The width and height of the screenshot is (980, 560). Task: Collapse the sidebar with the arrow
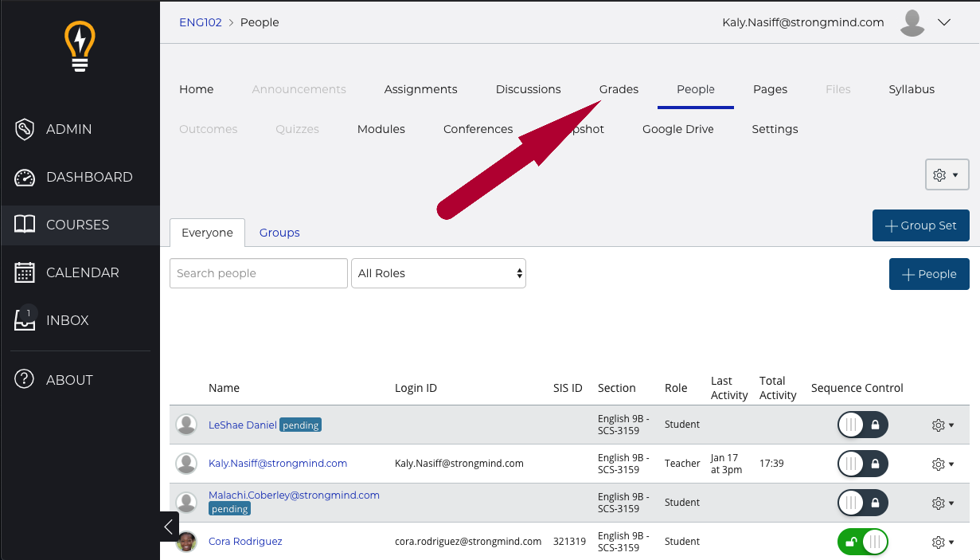click(x=169, y=527)
